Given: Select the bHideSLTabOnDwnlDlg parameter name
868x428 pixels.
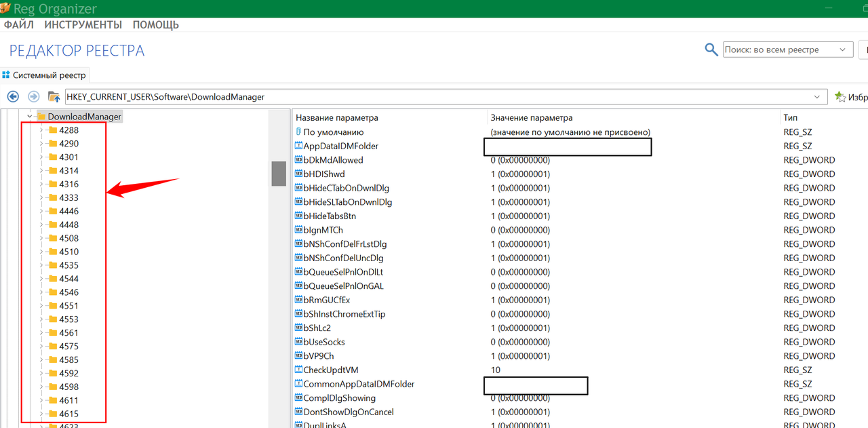Looking at the screenshot, I should [x=348, y=202].
